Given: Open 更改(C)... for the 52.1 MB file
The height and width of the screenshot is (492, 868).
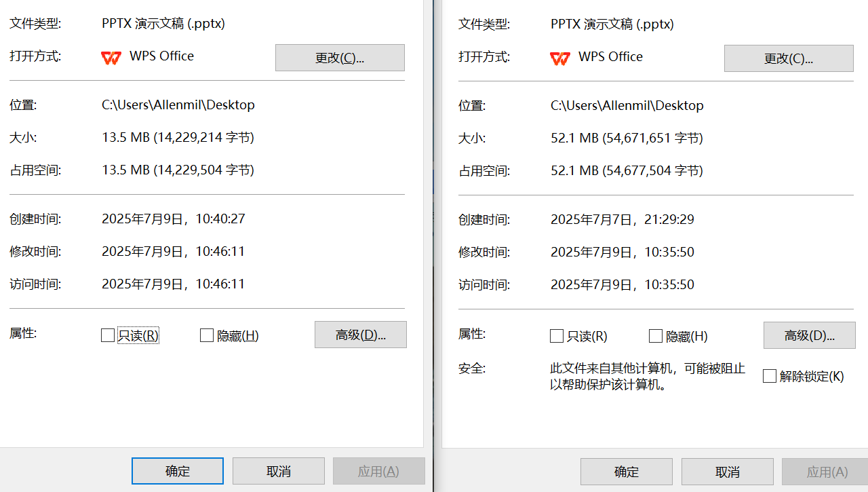Looking at the screenshot, I should click(789, 58).
